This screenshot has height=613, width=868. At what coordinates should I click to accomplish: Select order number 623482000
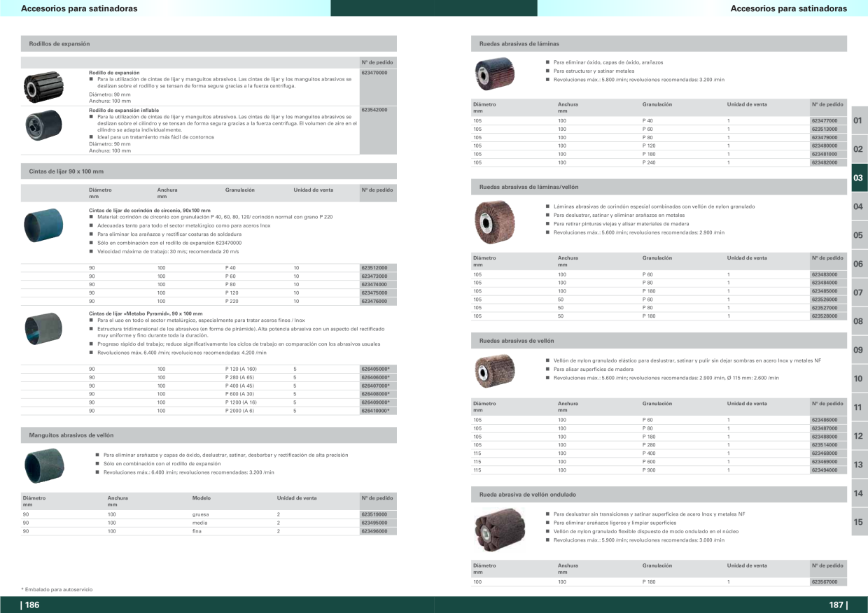(825, 163)
